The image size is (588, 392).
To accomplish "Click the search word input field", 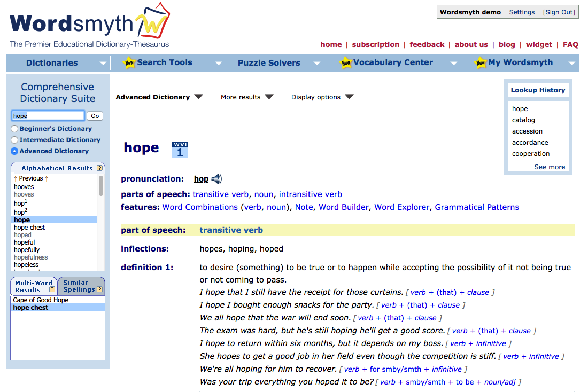I will click(48, 116).
